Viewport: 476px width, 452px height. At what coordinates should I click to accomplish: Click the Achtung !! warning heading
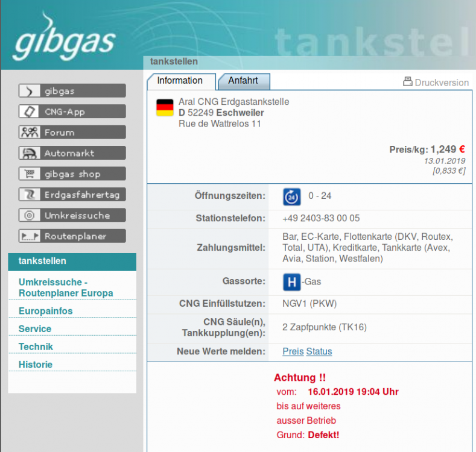click(x=300, y=378)
